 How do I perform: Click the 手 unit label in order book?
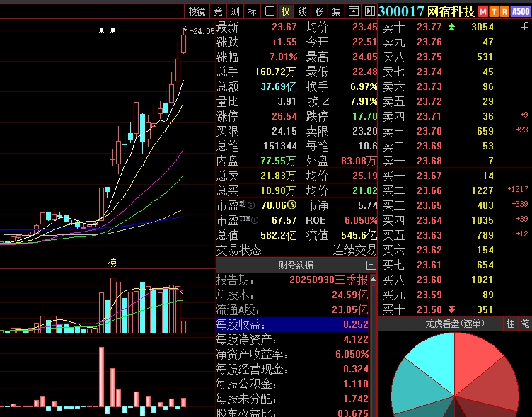coord(524,27)
